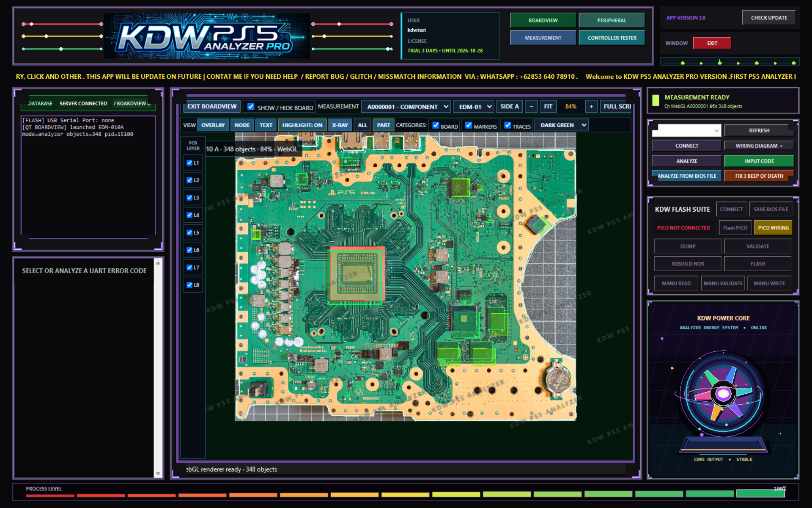
Task: Expand the empty port combo box
Action: (x=686, y=130)
